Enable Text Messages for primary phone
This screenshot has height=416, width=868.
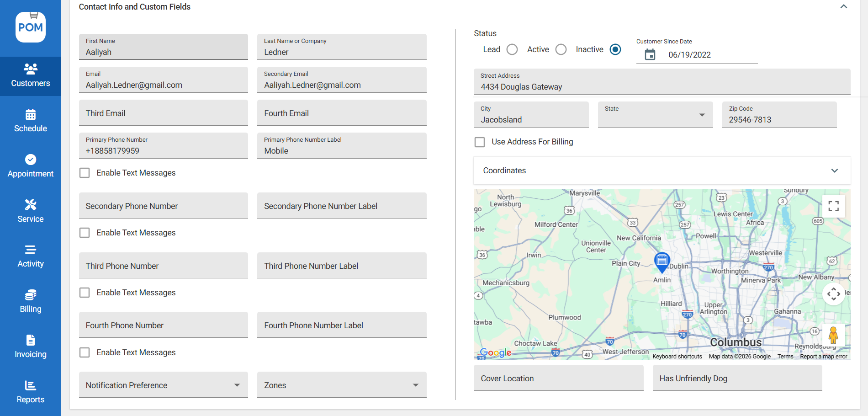point(85,173)
